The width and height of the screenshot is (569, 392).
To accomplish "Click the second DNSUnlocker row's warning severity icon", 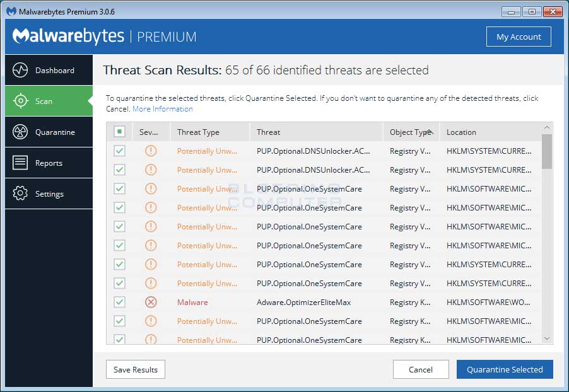I will (x=151, y=170).
